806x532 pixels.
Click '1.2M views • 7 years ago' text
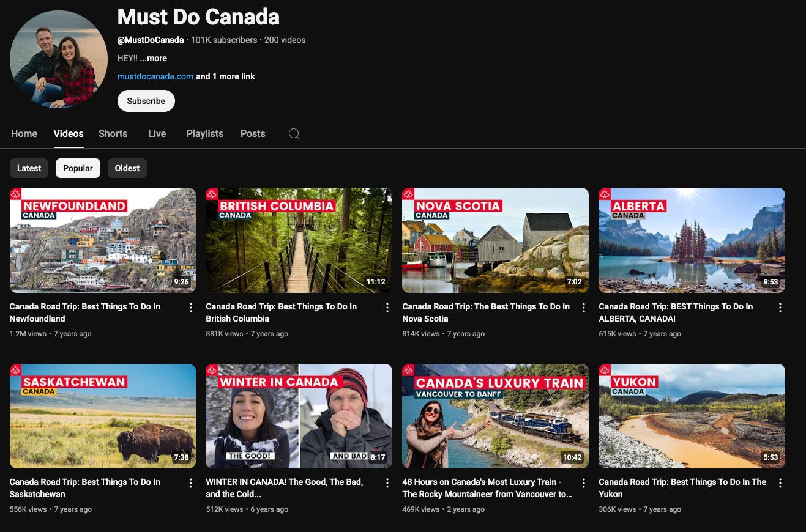click(x=51, y=334)
